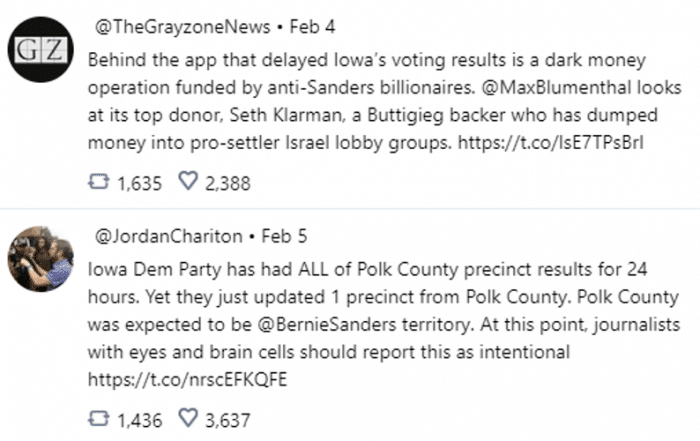The width and height of the screenshot is (700, 441).
Task: Click the retweet icon on TheGrayzoneNews tweet
Action: [x=98, y=182]
